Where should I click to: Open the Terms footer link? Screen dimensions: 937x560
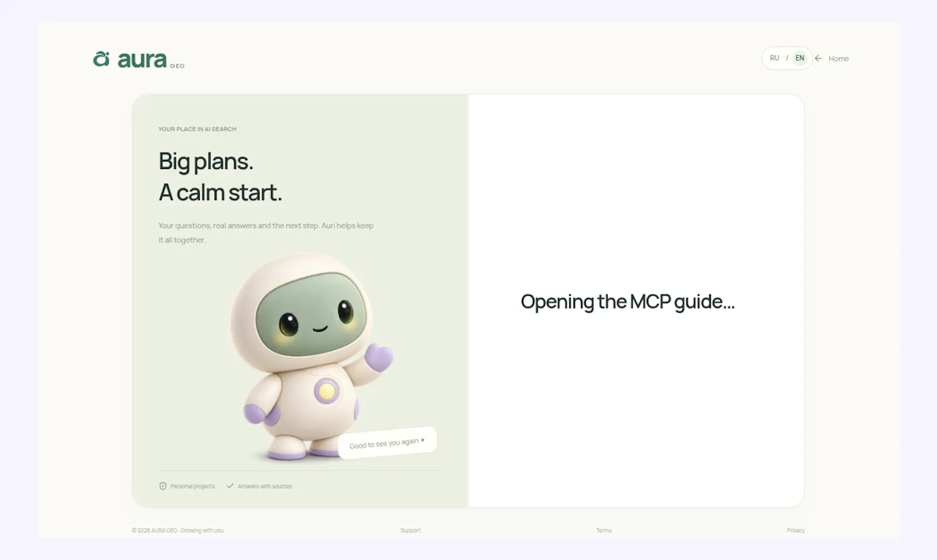click(x=604, y=531)
